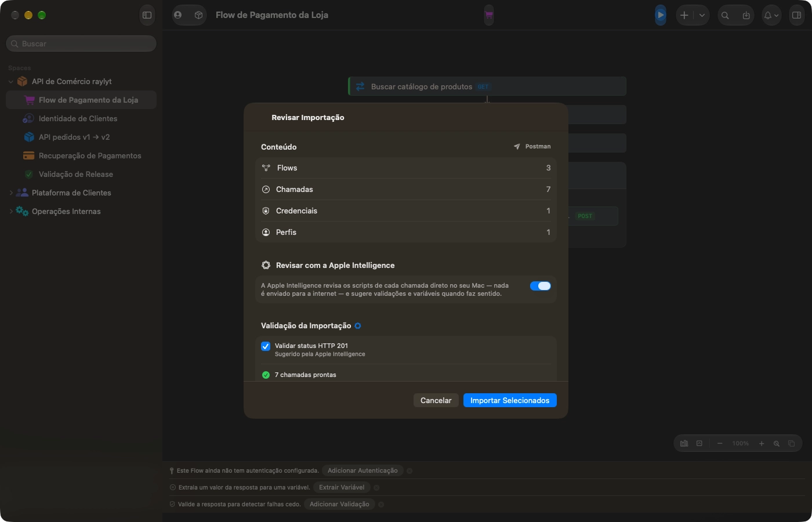
Task: Open API pedidos v1 → v2 item
Action: pos(81,137)
